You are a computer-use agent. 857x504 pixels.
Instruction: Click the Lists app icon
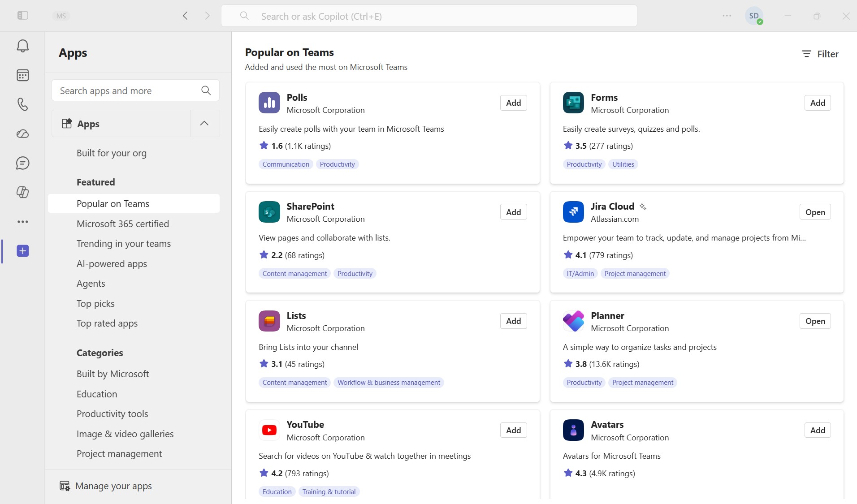[x=269, y=321]
